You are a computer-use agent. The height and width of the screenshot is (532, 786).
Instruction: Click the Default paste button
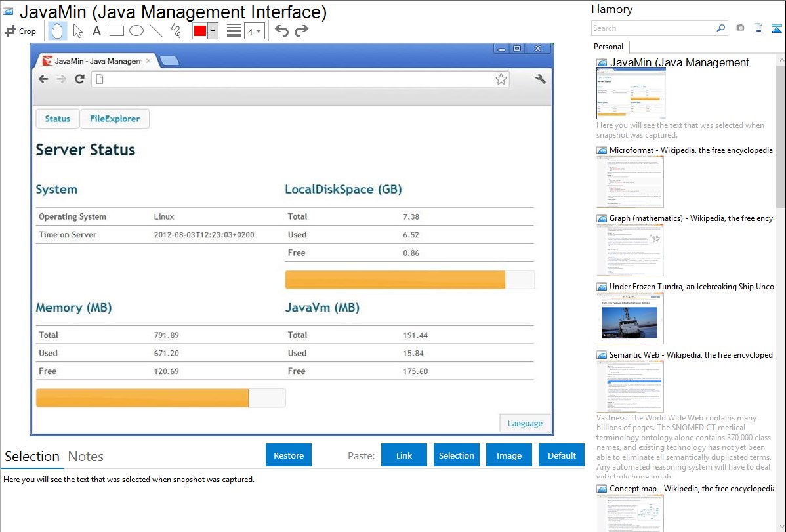pyautogui.click(x=562, y=455)
